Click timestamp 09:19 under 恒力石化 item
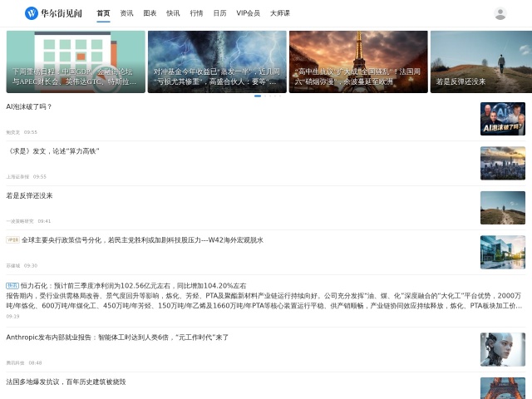 pos(12,316)
